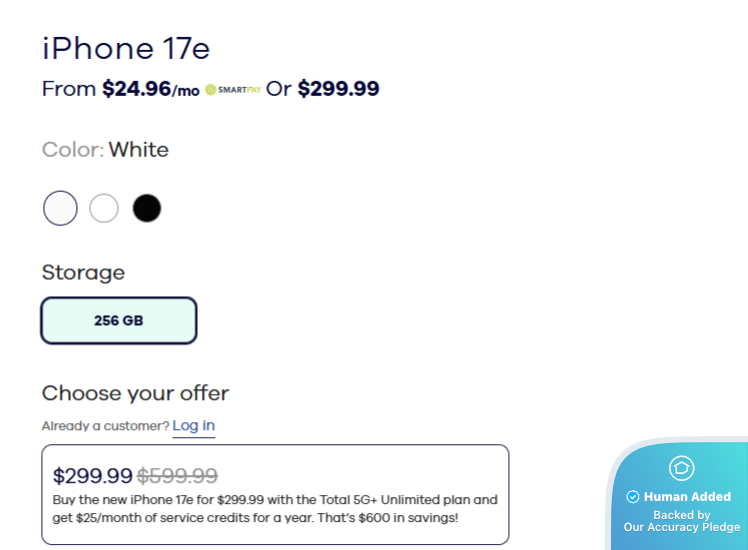Click the crossed-out $599.99 price
Screen dimensions: 748x550
(177, 476)
